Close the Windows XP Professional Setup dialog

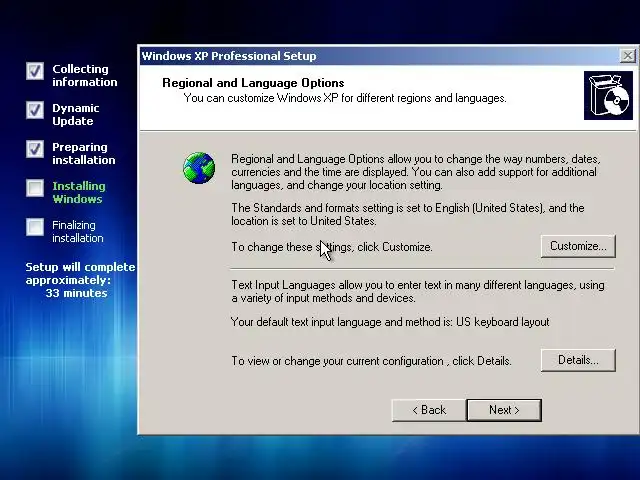[627, 56]
